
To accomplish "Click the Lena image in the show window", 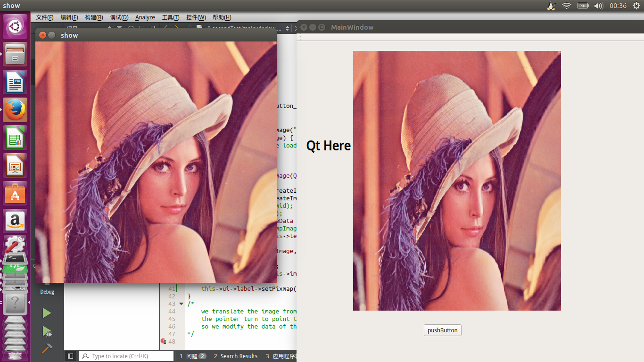I will click(x=156, y=162).
